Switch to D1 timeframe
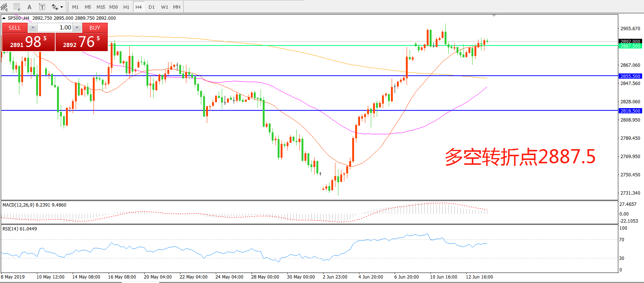644x283 pixels. (151, 7)
